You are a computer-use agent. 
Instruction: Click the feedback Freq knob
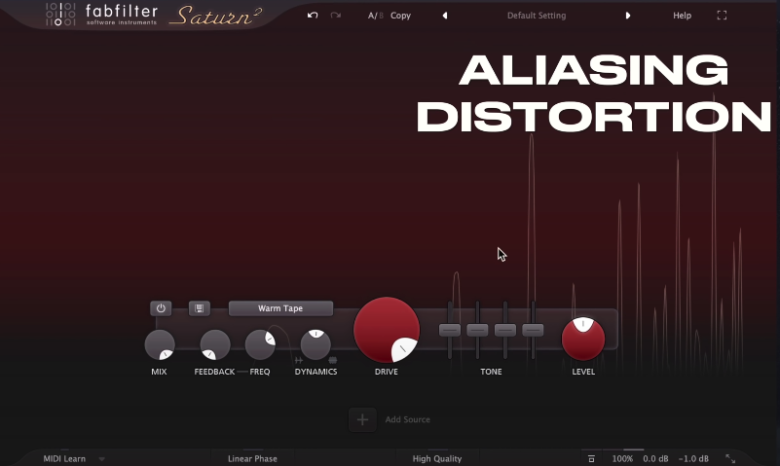(260, 345)
